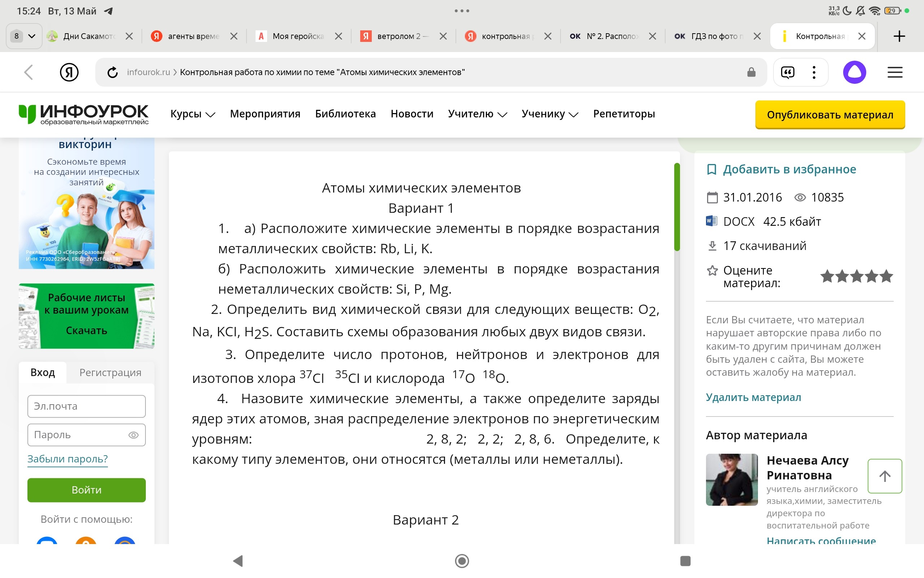Screen dimensions: 924x578
Task: Close the 'Дни Сакамото' tab
Action: 129,36
